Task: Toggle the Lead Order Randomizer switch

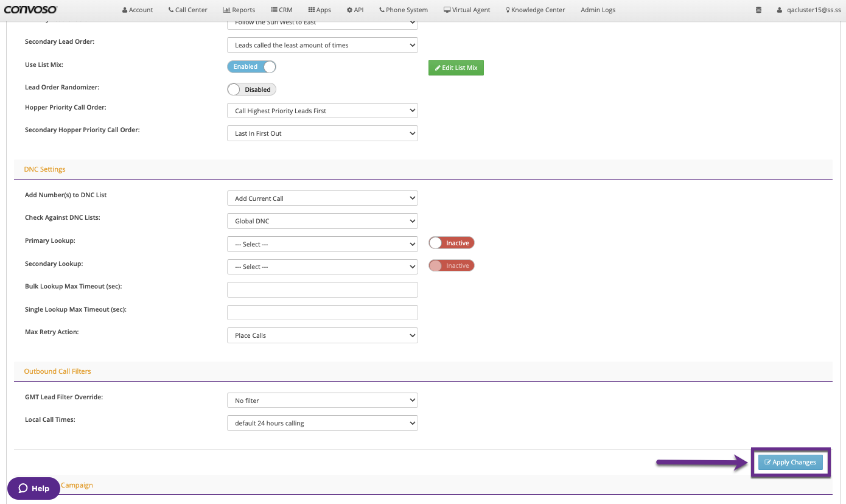Action: pyautogui.click(x=251, y=89)
